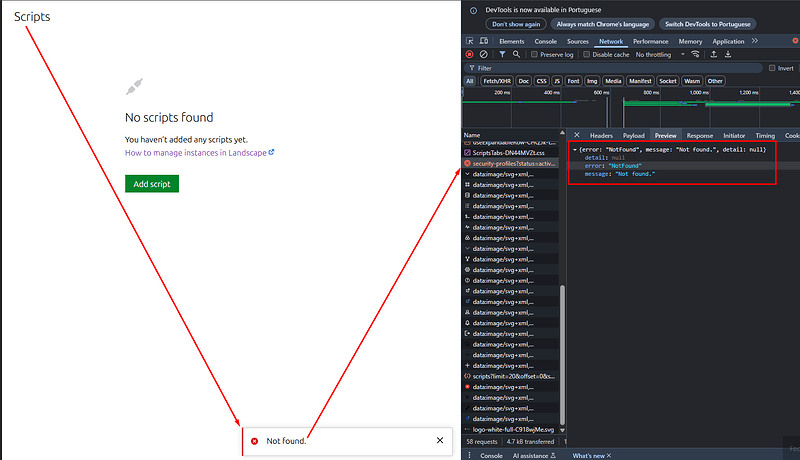Open network search with magnifier icon
800x460 pixels.
click(517, 54)
